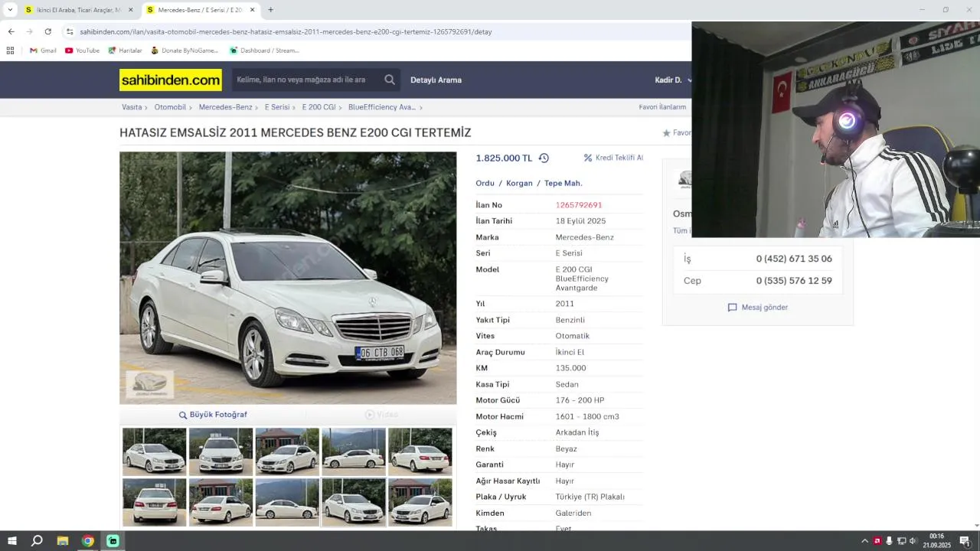Click phone number 0 (535) 576 12 59

[x=794, y=281]
